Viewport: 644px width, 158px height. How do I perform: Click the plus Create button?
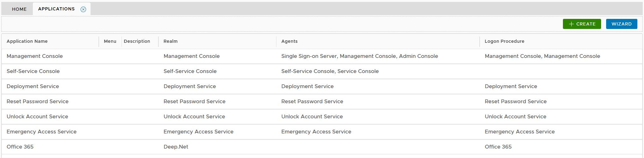point(582,24)
